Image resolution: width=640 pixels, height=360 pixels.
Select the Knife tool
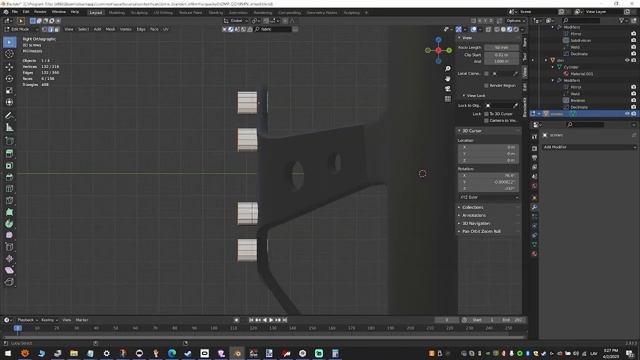click(9, 200)
